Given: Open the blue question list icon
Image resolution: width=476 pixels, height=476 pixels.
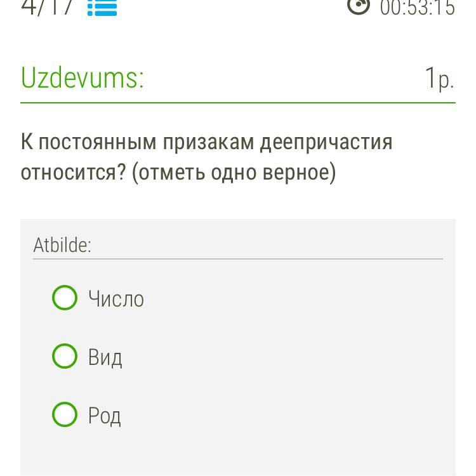Looking at the screenshot, I should pyautogui.click(x=102, y=8).
